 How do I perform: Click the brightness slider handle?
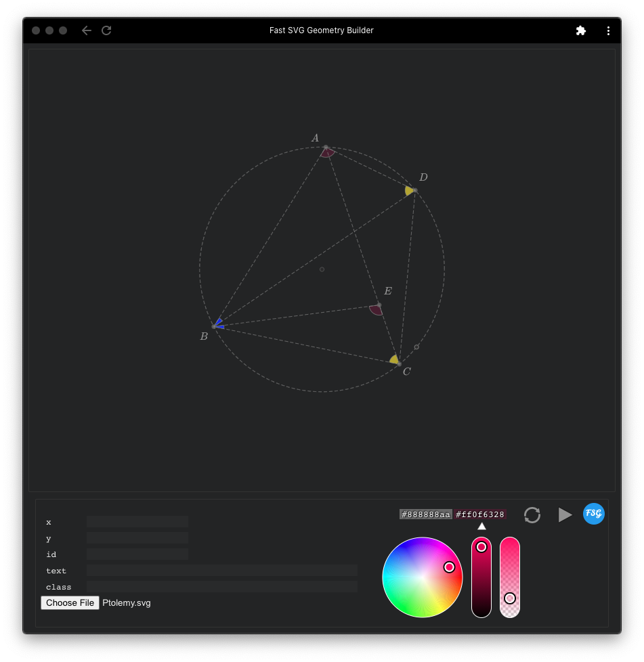481,547
